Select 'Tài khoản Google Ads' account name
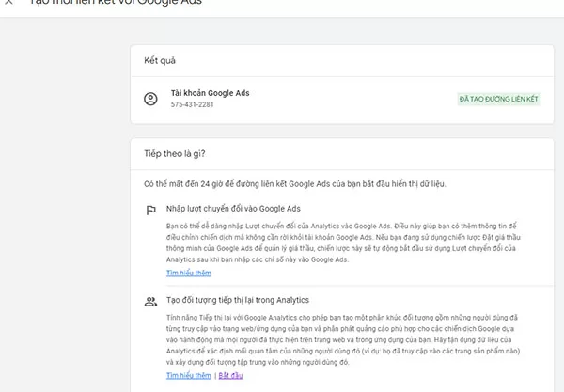The width and height of the screenshot is (564, 392). 210,93
